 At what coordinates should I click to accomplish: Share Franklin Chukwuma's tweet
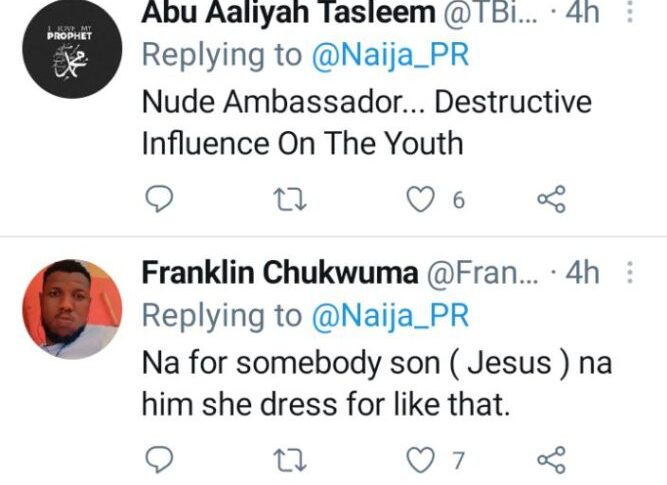click(551, 459)
